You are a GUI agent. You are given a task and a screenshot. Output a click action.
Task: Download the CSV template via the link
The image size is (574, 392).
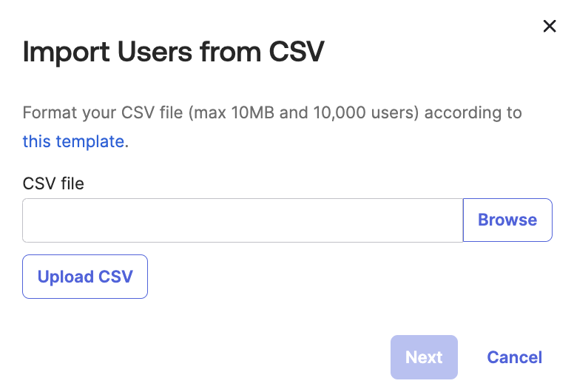[x=73, y=141]
